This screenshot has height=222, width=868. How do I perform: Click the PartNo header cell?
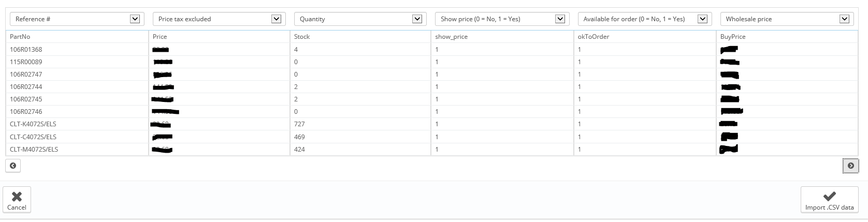point(20,37)
